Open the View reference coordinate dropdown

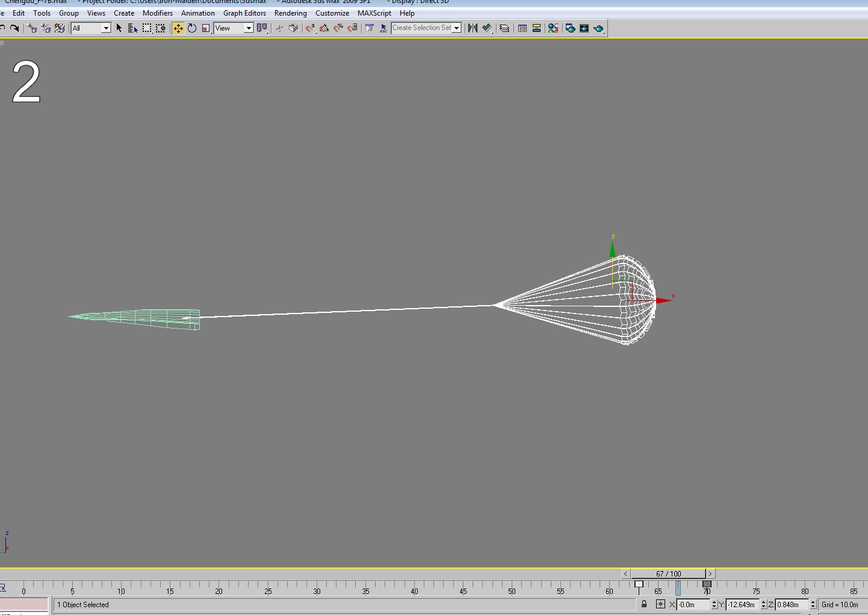coord(234,28)
